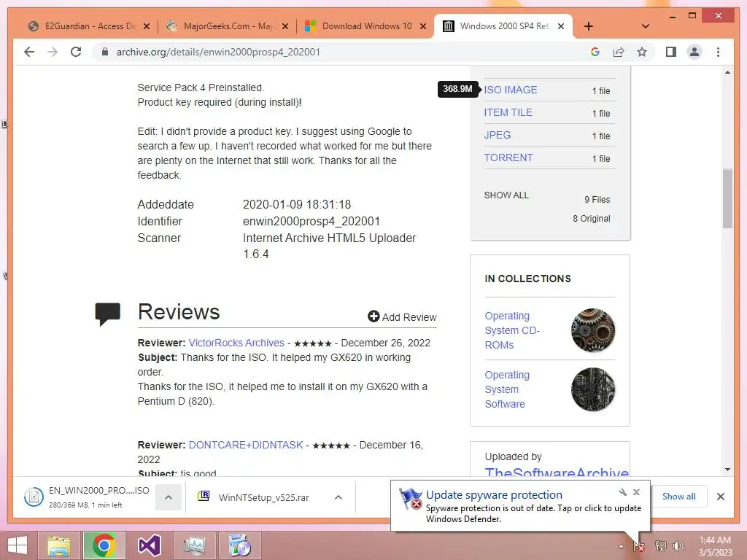
Task: Open the JPEG download link
Action: coord(497,135)
